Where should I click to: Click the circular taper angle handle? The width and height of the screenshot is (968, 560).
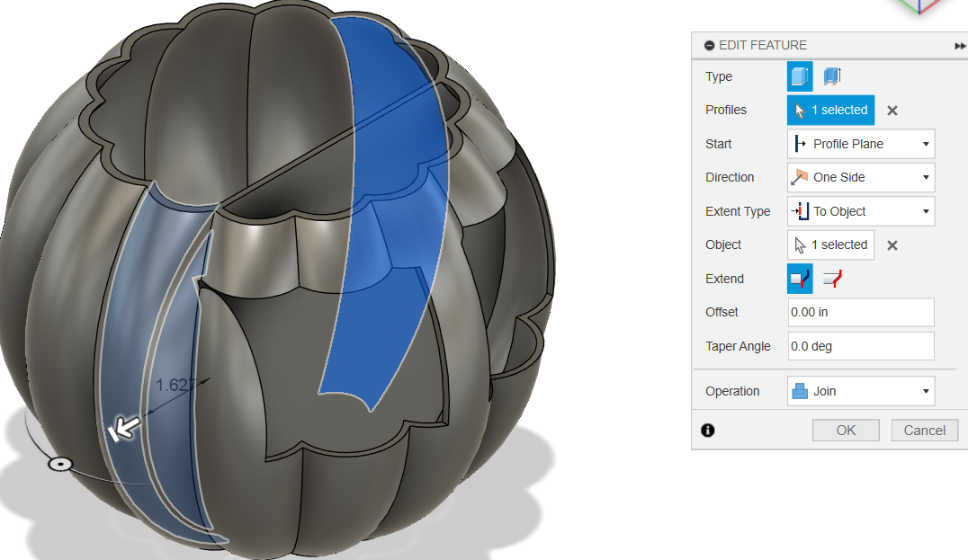point(60,465)
